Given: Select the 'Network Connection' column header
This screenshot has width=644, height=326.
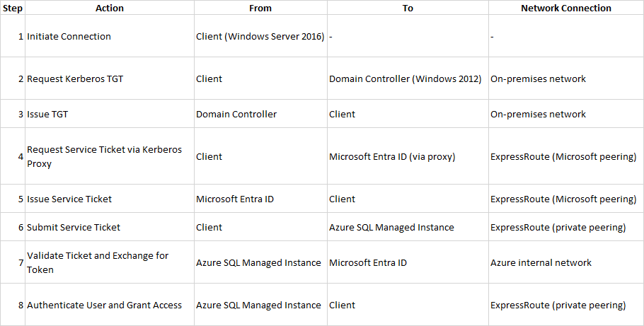Looking at the screenshot, I should click(x=566, y=8).
